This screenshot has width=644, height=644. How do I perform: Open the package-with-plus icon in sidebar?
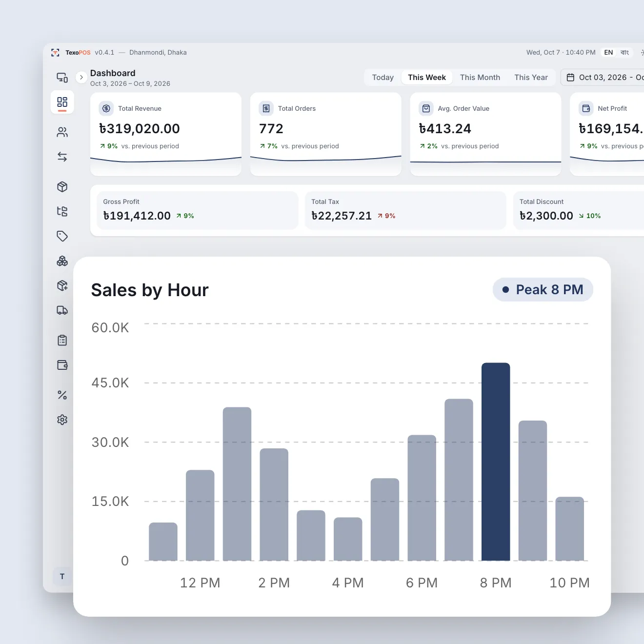62,285
